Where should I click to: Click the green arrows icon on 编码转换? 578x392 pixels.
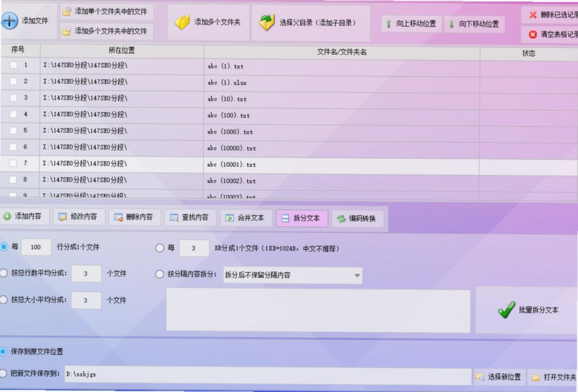[341, 219]
